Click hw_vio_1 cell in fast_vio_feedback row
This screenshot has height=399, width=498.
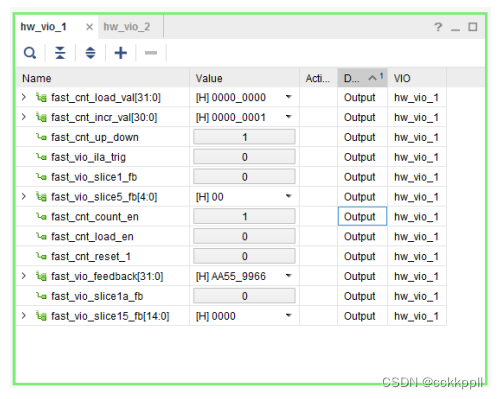coord(417,276)
